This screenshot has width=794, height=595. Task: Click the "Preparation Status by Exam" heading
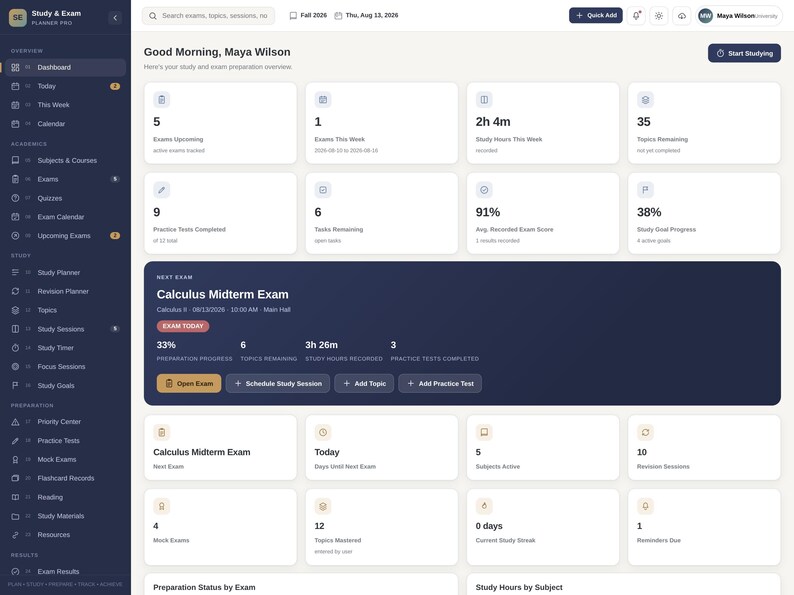pyautogui.click(x=204, y=587)
